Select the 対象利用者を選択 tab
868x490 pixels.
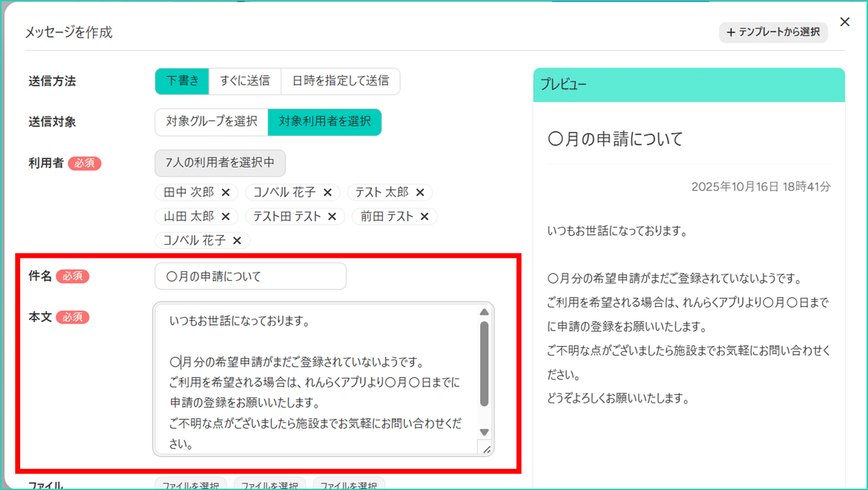[325, 122]
